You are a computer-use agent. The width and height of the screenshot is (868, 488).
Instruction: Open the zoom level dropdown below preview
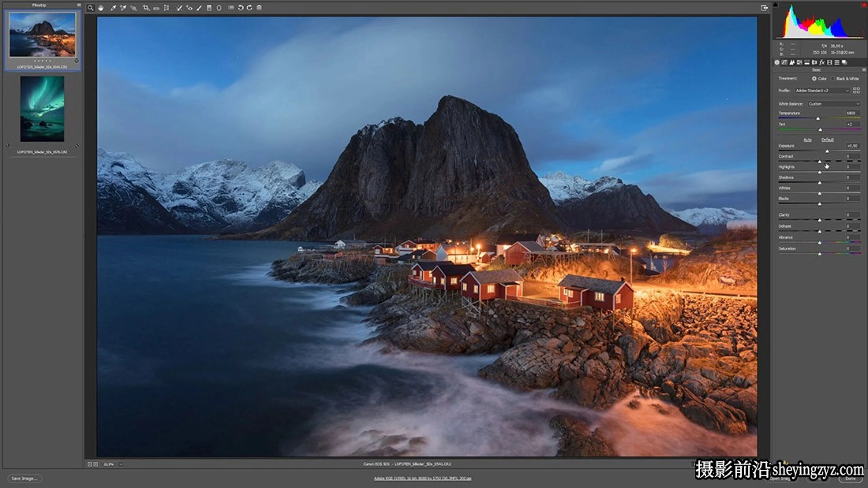[121, 464]
